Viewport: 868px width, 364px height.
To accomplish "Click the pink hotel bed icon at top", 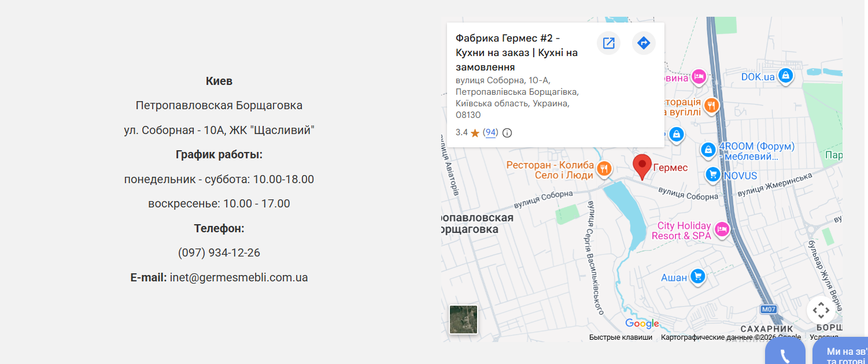I will coord(699,77).
